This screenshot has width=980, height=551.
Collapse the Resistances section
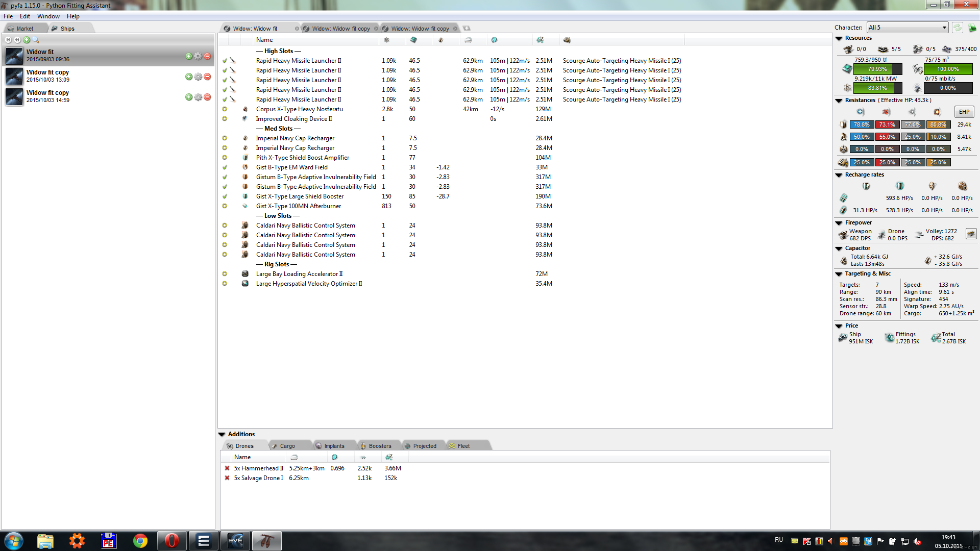click(839, 101)
